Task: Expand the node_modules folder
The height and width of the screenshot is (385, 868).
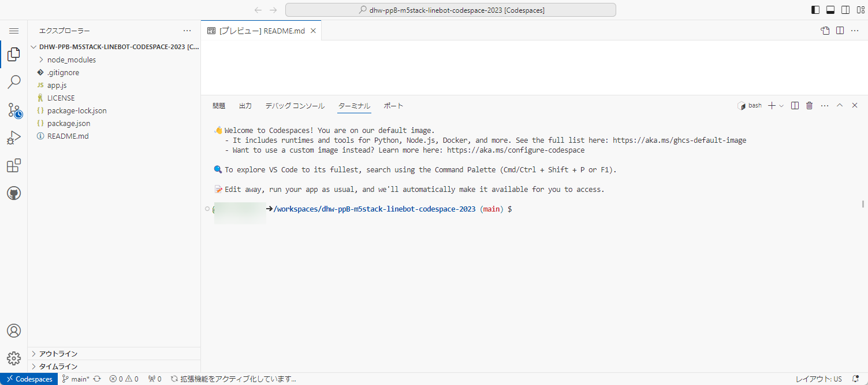Action: [x=114, y=60]
